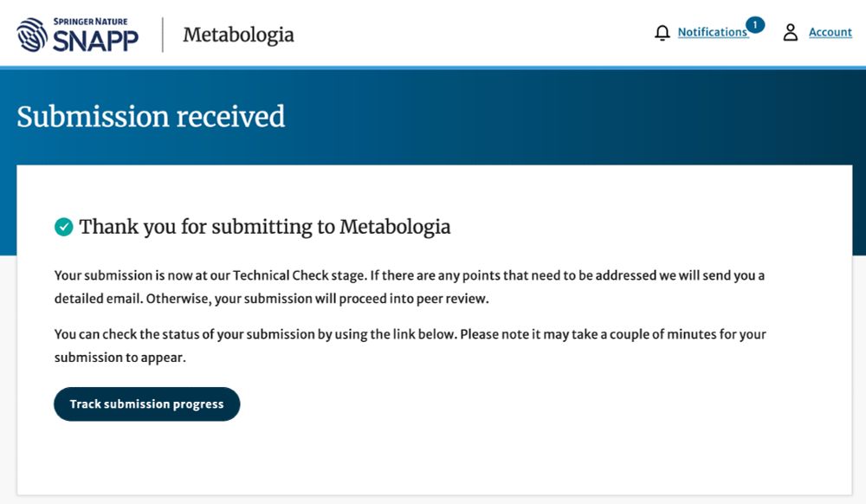Open notifications via the bell icon

coord(662,33)
